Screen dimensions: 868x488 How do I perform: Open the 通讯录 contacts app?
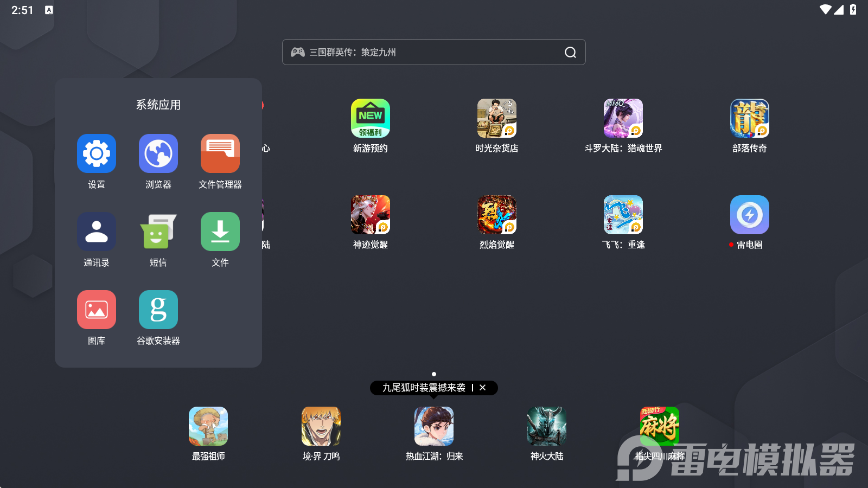[97, 232]
